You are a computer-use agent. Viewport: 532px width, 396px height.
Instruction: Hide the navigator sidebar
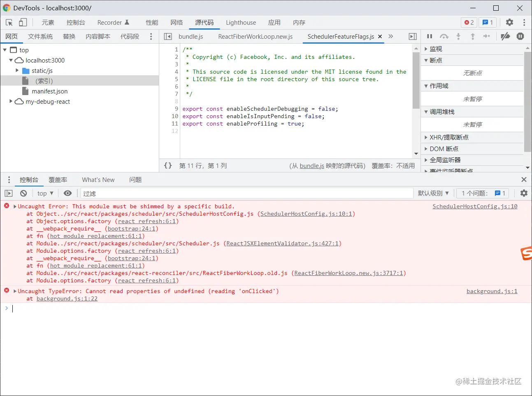pyautogui.click(x=168, y=37)
